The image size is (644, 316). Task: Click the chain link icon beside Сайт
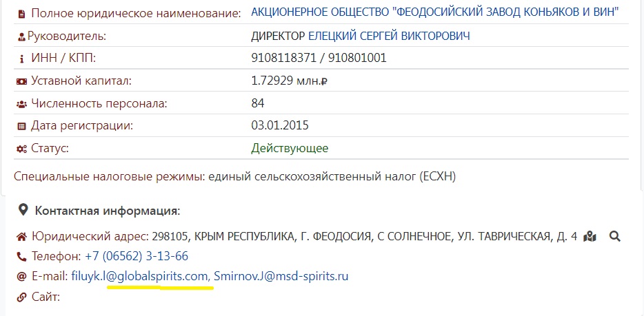point(22,297)
